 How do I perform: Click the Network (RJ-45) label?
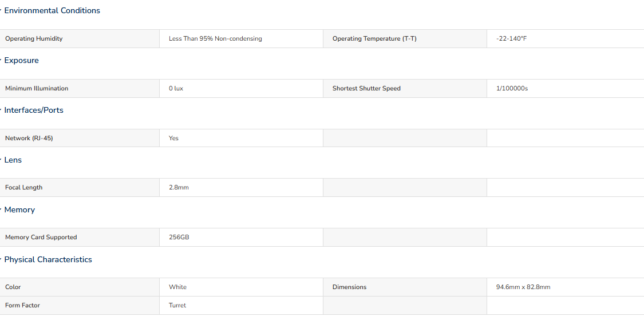point(29,138)
